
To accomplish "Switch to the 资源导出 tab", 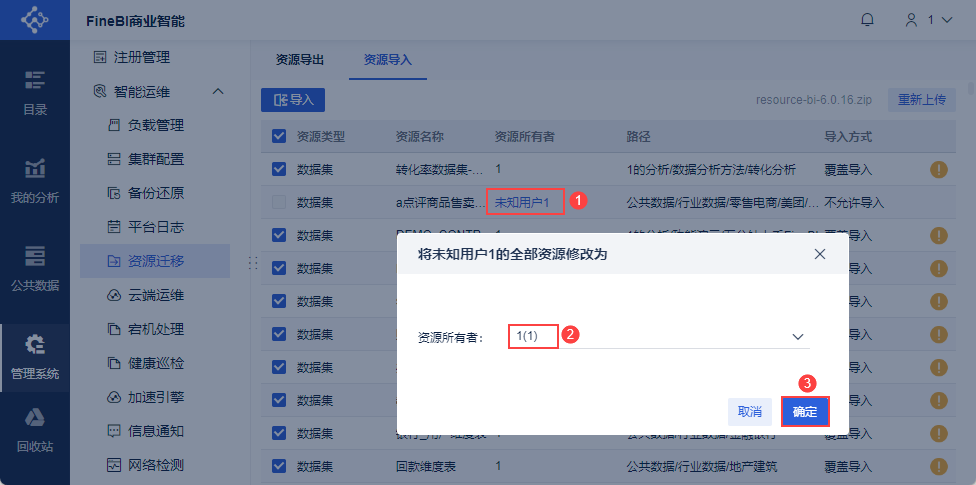I will coord(300,60).
